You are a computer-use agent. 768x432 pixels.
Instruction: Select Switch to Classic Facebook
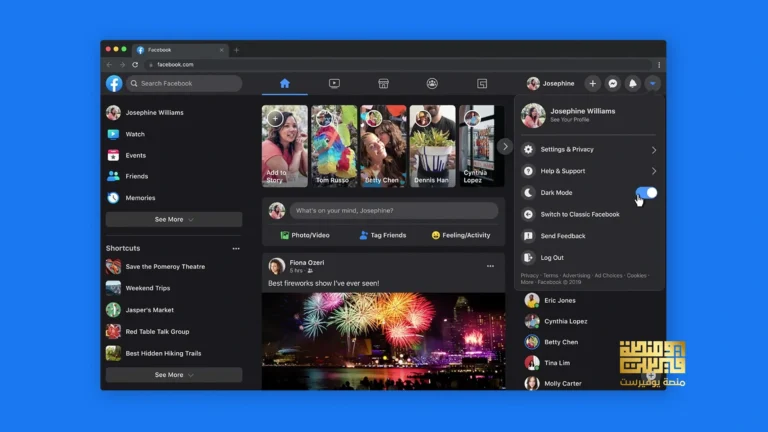click(580, 214)
